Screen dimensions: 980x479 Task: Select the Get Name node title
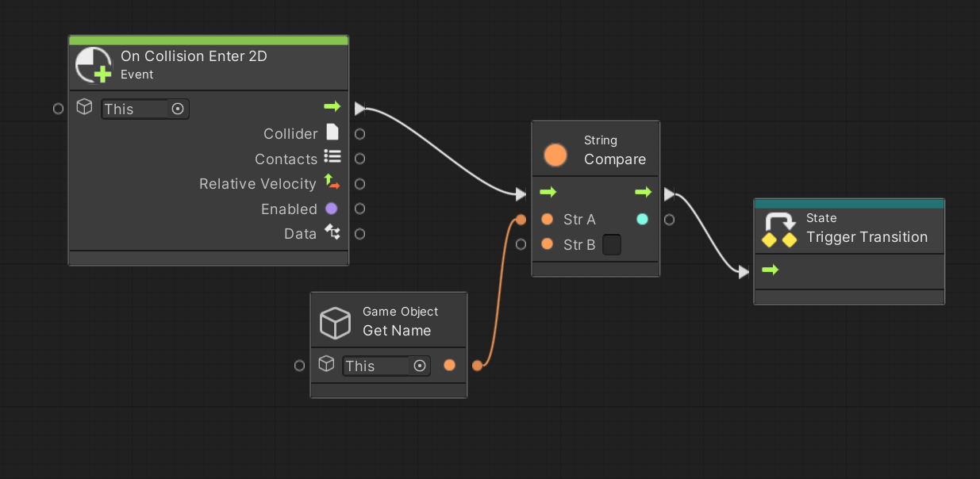point(397,331)
